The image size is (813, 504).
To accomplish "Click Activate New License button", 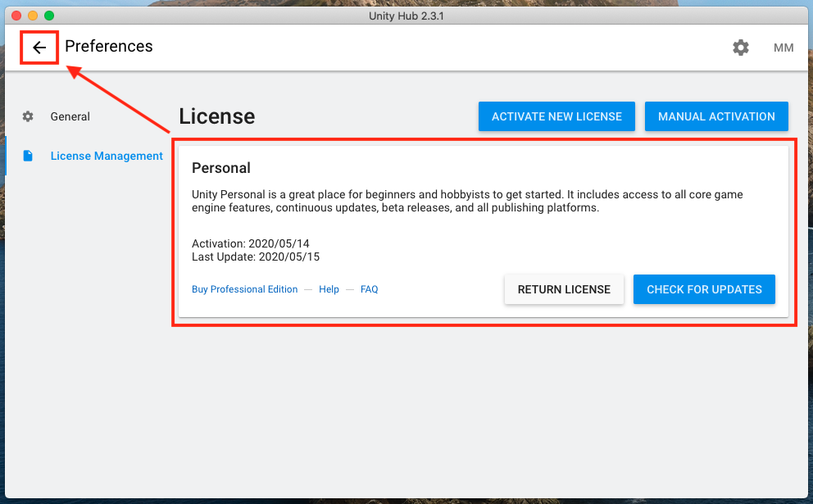I will [x=556, y=116].
